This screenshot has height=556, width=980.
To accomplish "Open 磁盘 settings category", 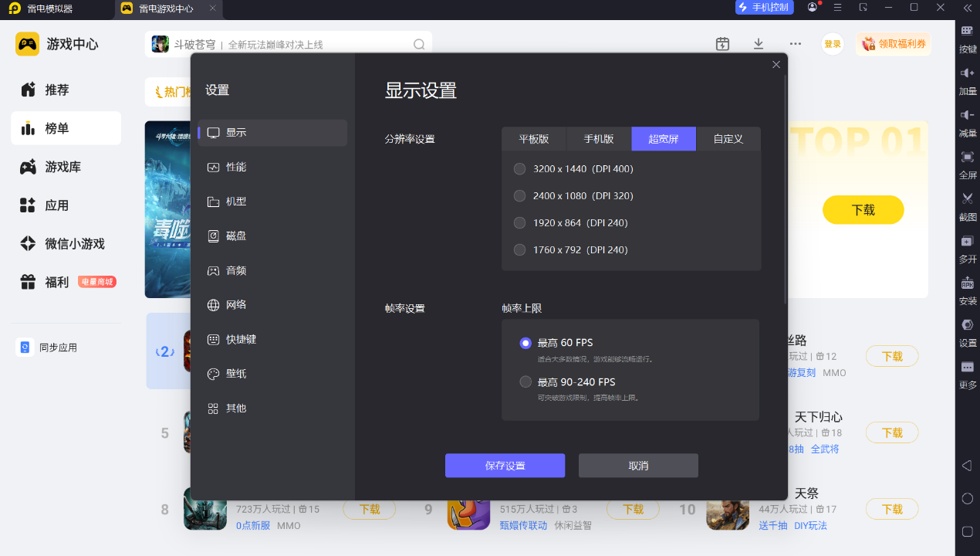I will 272,236.
